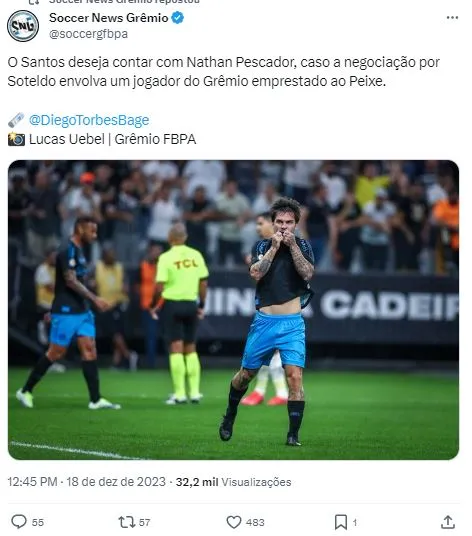This screenshot has height=536, width=472.
Task: Open the 32,2 mil Visualizações stats
Action: 233,482
